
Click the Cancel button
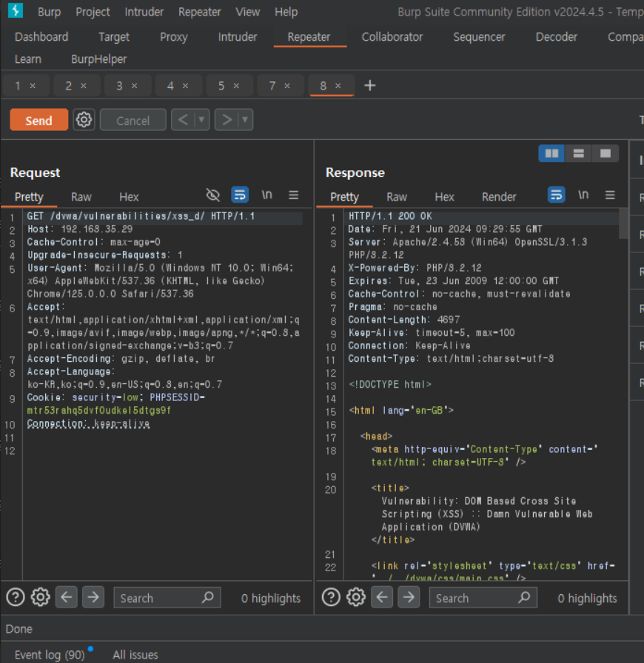(133, 121)
